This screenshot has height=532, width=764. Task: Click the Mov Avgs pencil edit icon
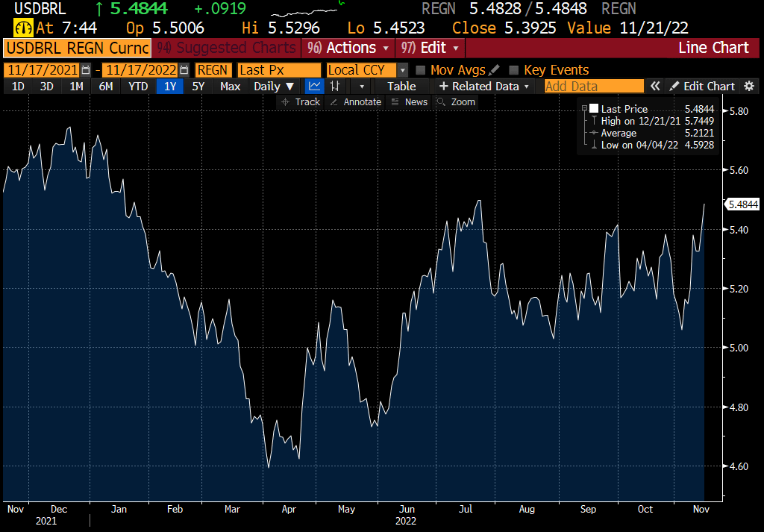494,70
